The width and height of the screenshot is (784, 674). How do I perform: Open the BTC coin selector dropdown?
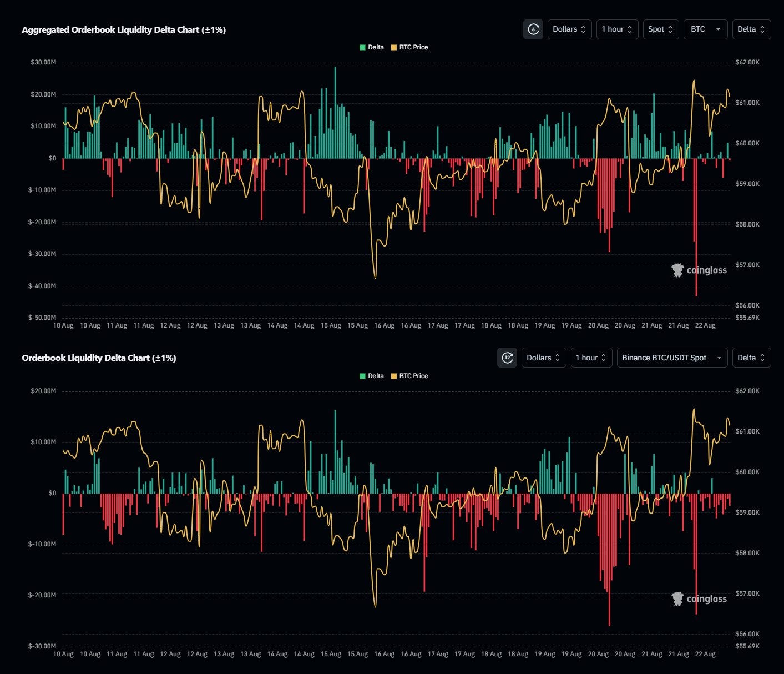(705, 29)
